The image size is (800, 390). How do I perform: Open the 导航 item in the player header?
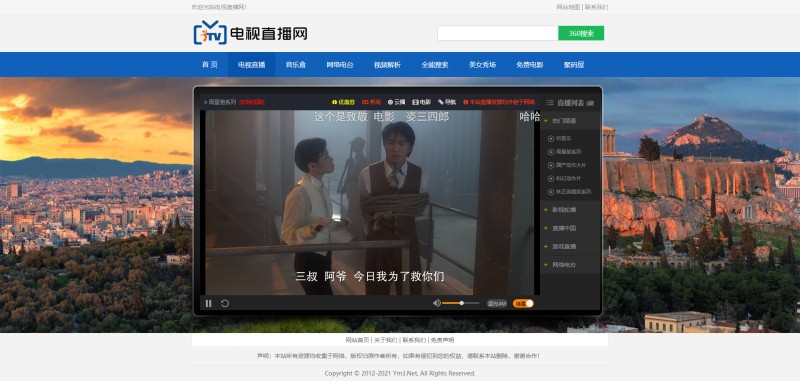click(x=447, y=102)
